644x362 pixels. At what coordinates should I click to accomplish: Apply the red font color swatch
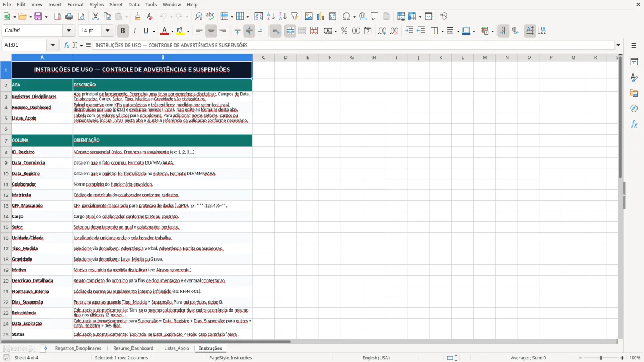click(165, 31)
